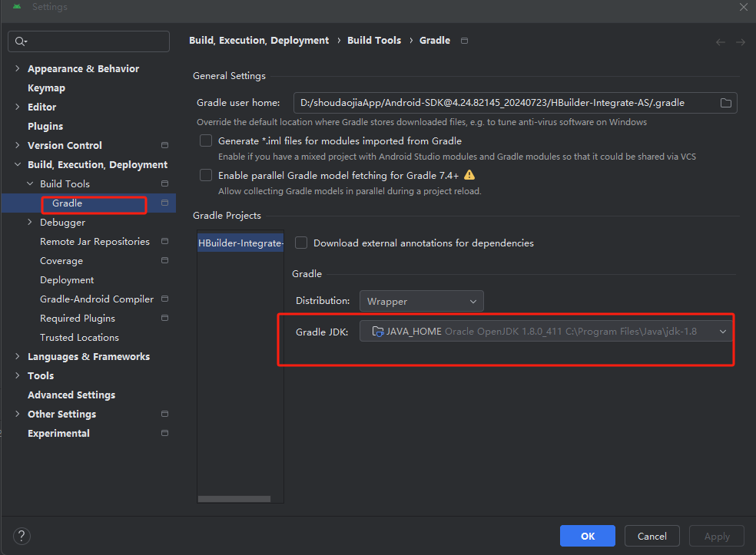Viewport: 756px width, 555px height.
Task: Expand the Appearance & Behavior section
Action: tap(18, 68)
